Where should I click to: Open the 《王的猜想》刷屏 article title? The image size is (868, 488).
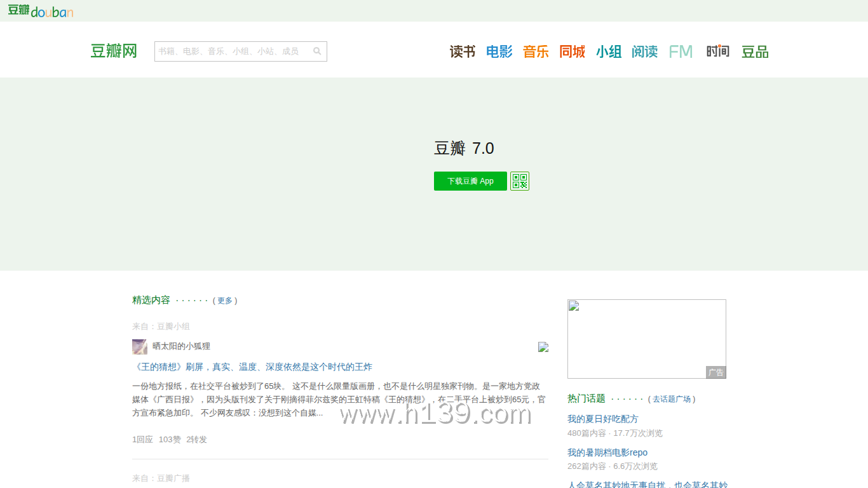(x=252, y=367)
